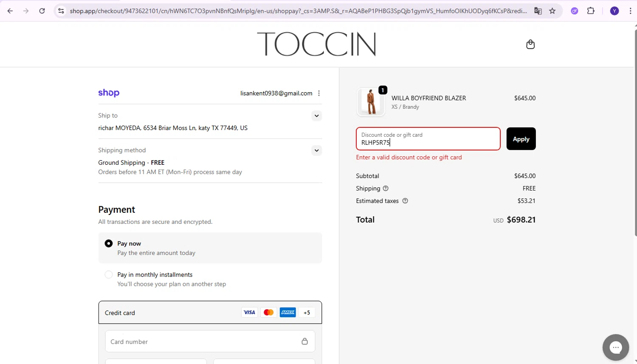The image size is (637, 364).
Task: View site information icon in address bar
Action: pyautogui.click(x=61, y=11)
